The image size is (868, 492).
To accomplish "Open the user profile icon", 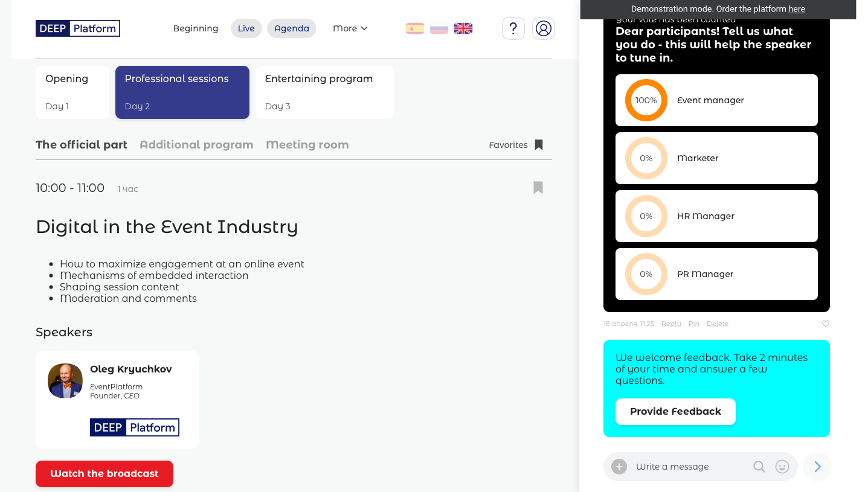I will 544,28.
